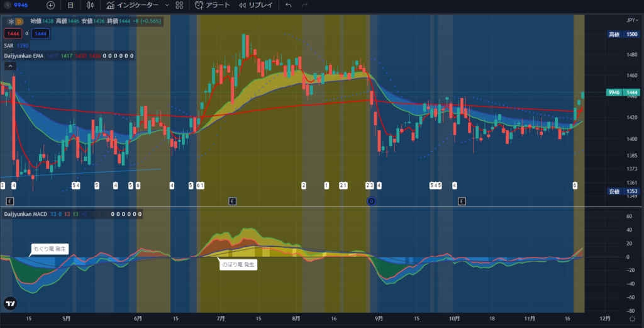This screenshot has height=328, width=644.
Task: Open the indicator templates grid icon
Action: [x=179, y=5]
